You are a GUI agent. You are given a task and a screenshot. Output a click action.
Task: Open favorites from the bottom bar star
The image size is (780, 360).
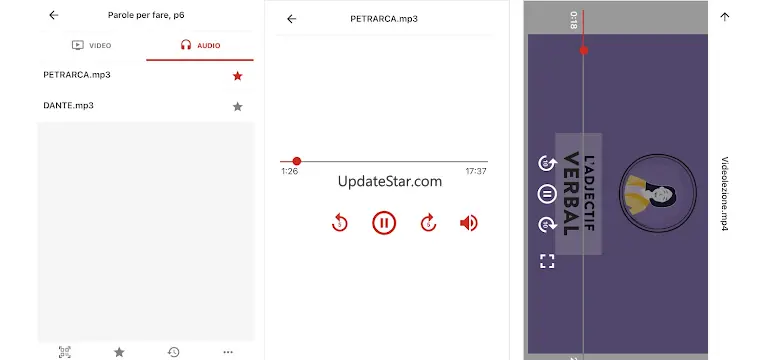119,352
